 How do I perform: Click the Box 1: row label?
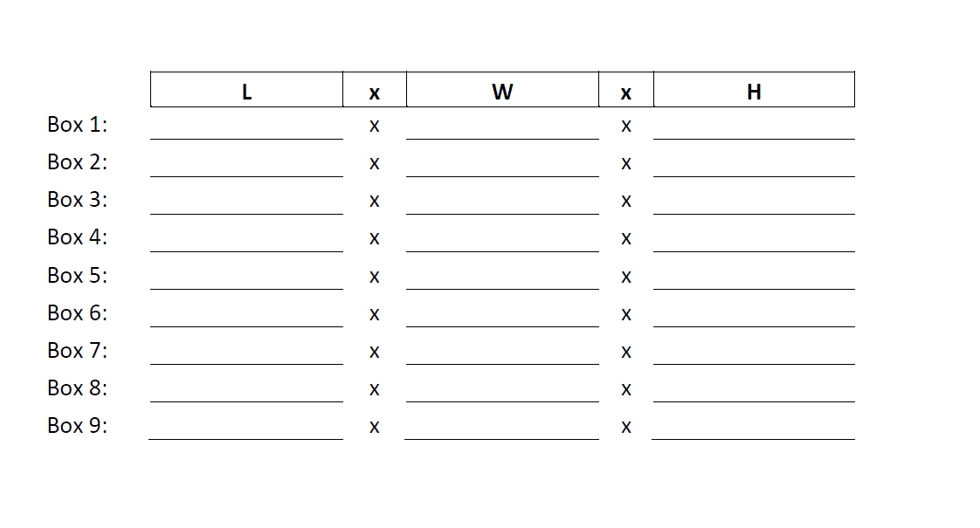(x=78, y=124)
